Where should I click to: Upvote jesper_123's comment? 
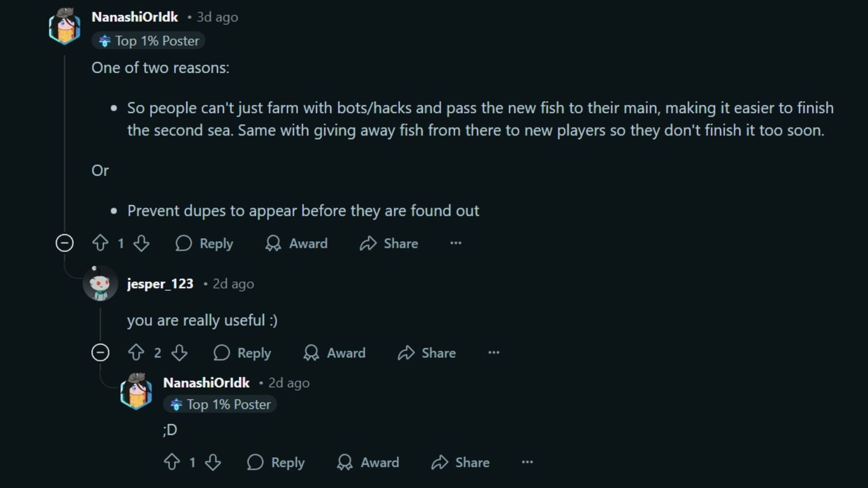[x=136, y=352]
